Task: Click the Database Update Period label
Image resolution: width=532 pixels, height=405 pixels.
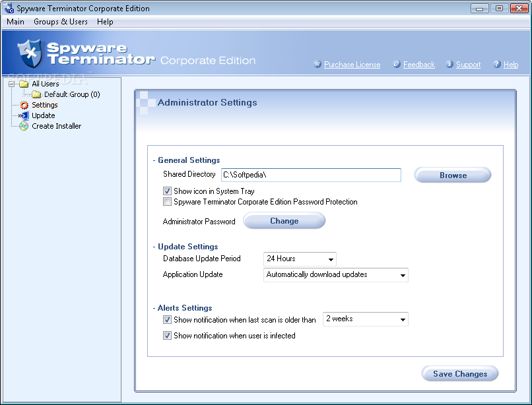Action: (x=202, y=259)
